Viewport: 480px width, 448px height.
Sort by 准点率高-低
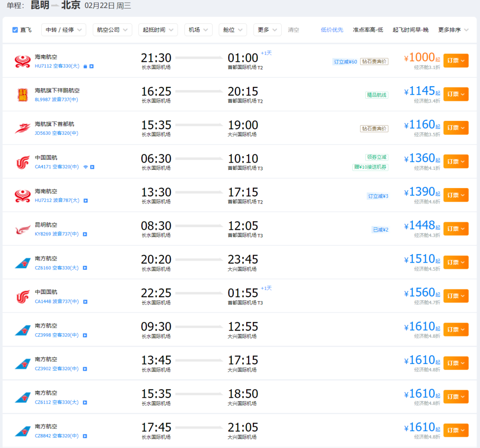(368, 30)
